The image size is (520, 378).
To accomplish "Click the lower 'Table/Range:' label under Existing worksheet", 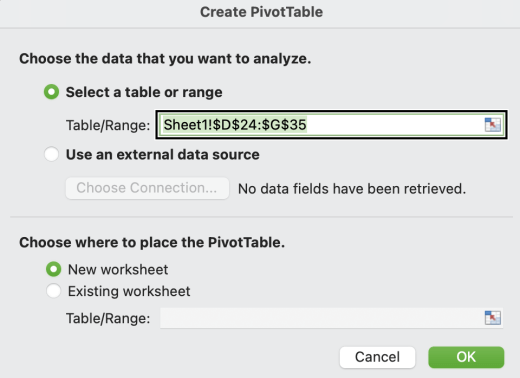I will point(108,318).
